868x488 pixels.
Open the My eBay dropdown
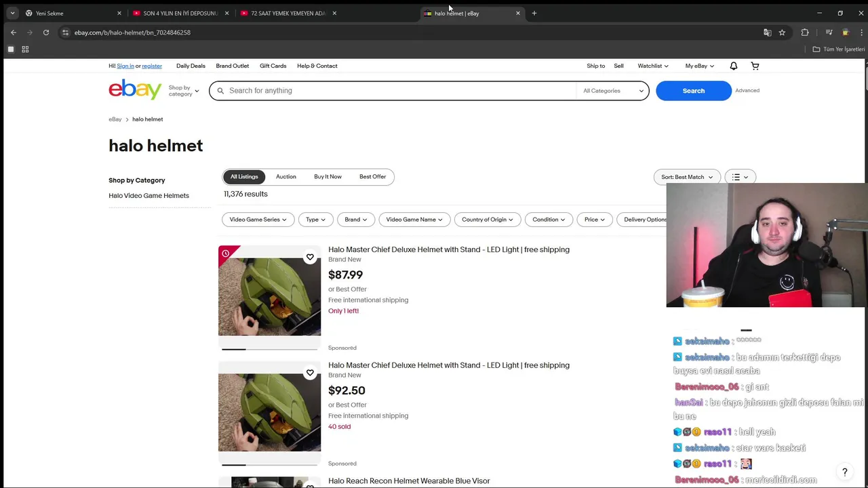click(x=699, y=66)
